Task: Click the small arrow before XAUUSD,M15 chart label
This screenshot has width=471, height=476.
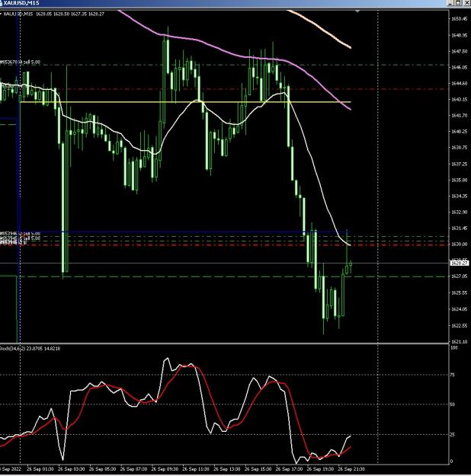Action: click(1, 14)
